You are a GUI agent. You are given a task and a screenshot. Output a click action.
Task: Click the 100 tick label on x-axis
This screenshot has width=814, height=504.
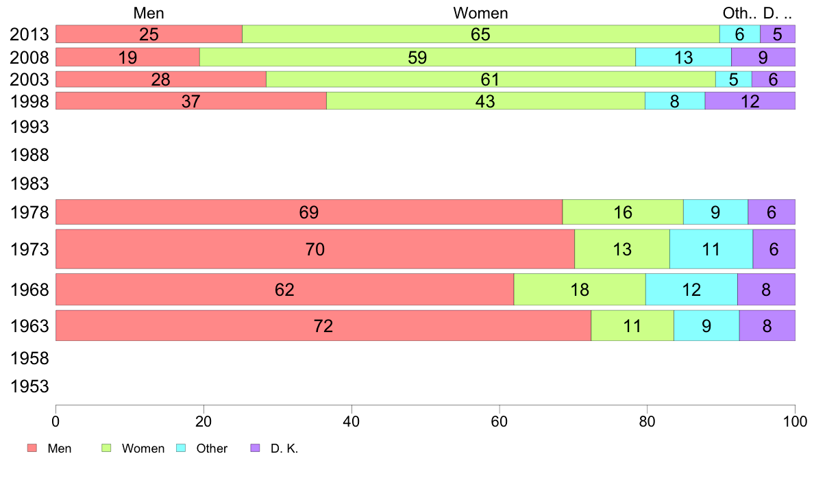(794, 418)
